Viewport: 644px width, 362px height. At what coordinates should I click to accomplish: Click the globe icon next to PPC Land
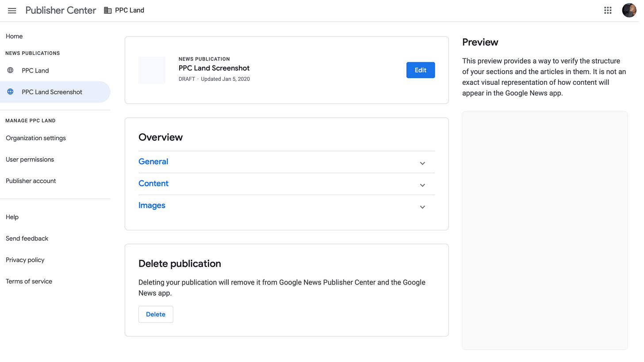click(x=10, y=70)
